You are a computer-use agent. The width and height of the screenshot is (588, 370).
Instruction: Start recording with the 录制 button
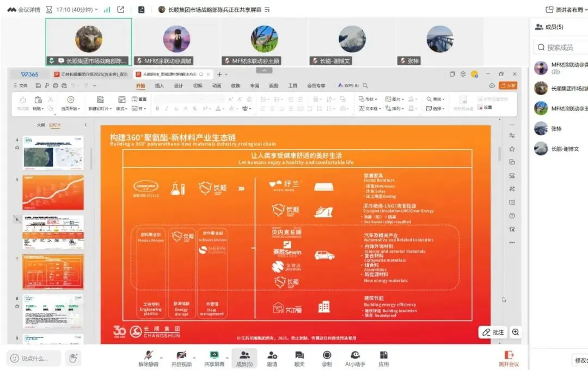[x=327, y=359]
